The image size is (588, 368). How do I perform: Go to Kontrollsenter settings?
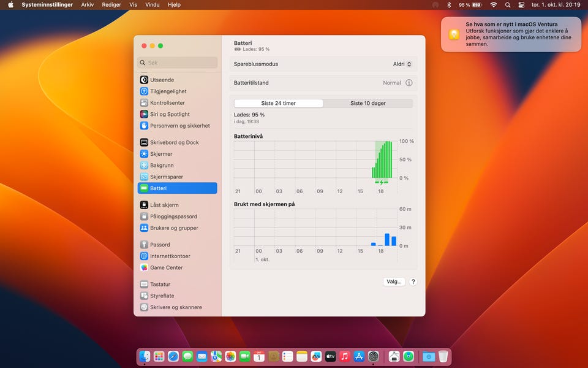click(178, 102)
